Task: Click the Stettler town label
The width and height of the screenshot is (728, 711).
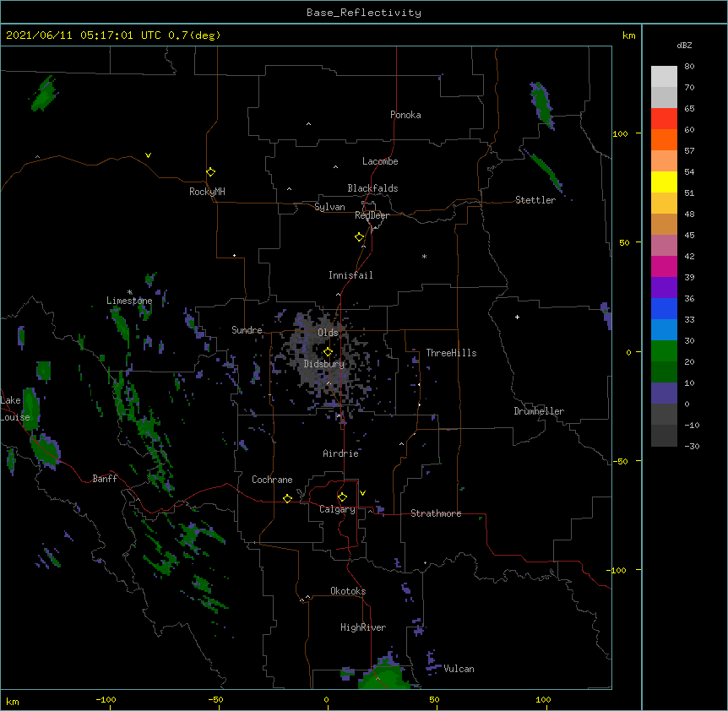Action: 535,200
